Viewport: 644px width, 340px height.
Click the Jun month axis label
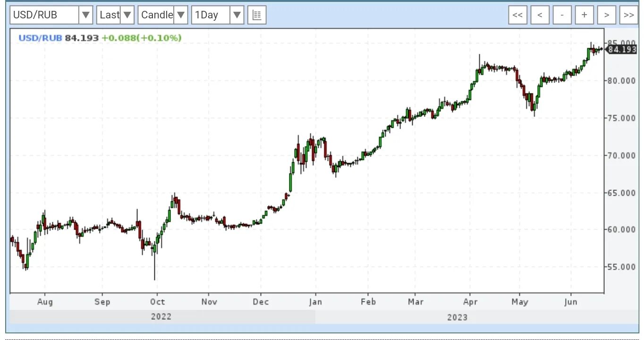tap(571, 302)
